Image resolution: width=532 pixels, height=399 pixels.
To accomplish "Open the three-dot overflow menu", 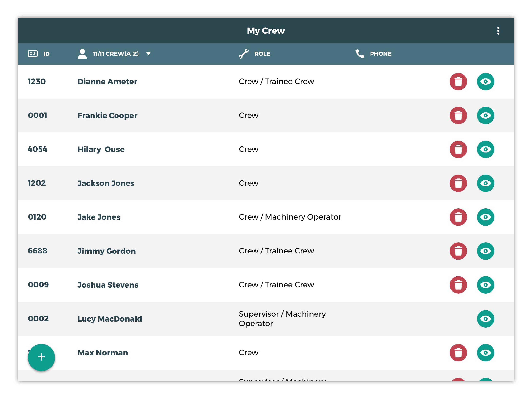I will click(x=498, y=31).
